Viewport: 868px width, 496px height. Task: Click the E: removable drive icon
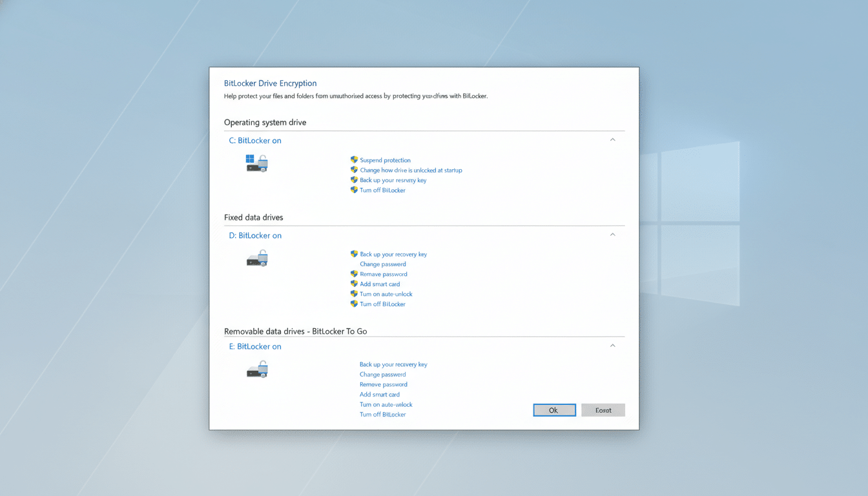pyautogui.click(x=257, y=369)
